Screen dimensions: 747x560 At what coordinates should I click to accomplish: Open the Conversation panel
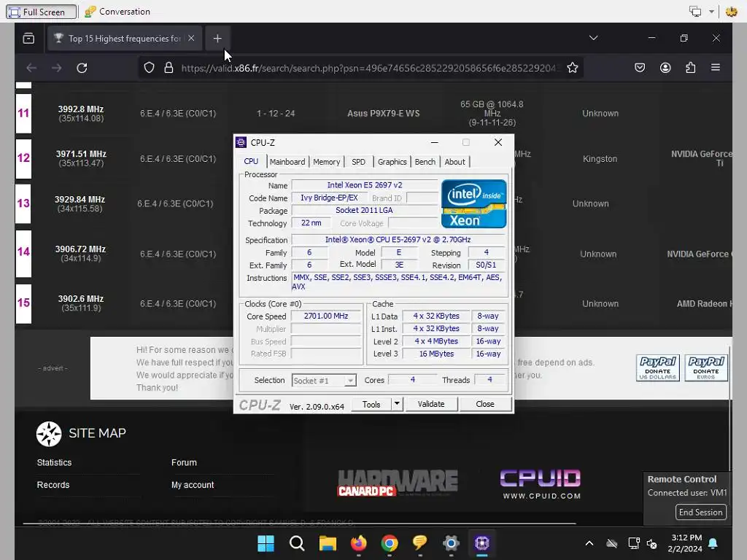click(x=117, y=12)
